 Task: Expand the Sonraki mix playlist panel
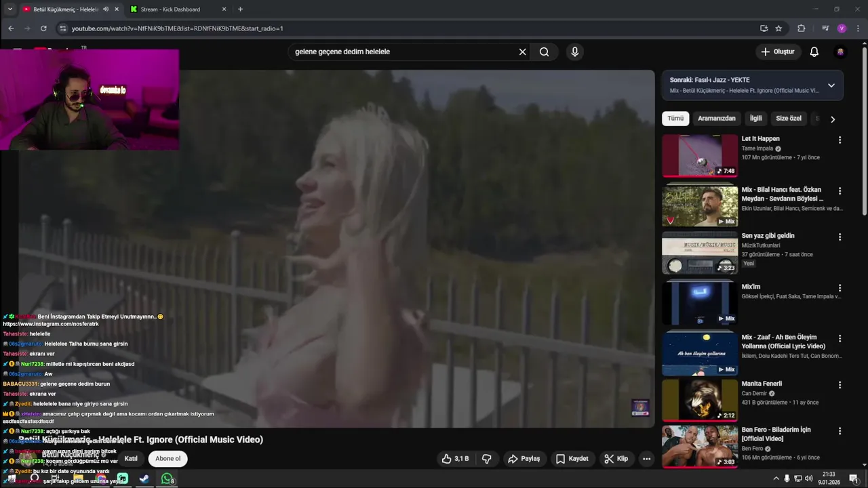pyautogui.click(x=831, y=85)
